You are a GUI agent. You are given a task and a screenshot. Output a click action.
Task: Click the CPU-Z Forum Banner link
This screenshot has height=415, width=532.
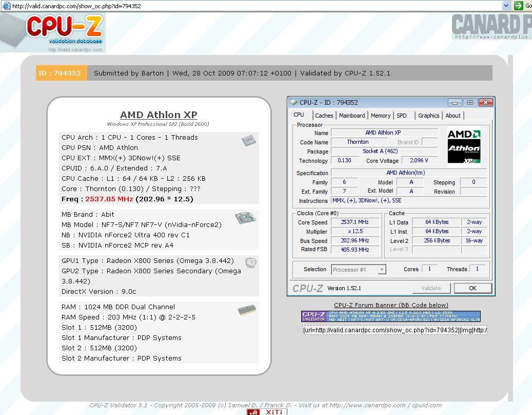point(391,305)
